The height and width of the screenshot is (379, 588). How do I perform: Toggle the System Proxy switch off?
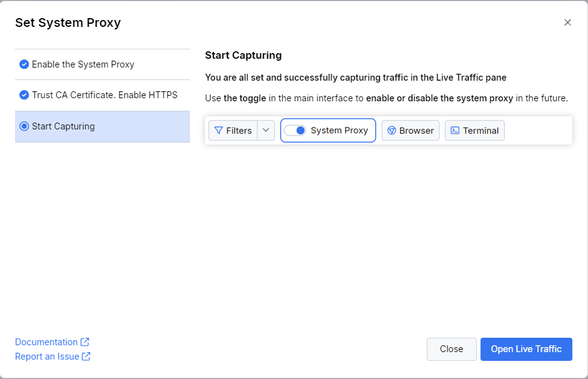click(x=295, y=131)
